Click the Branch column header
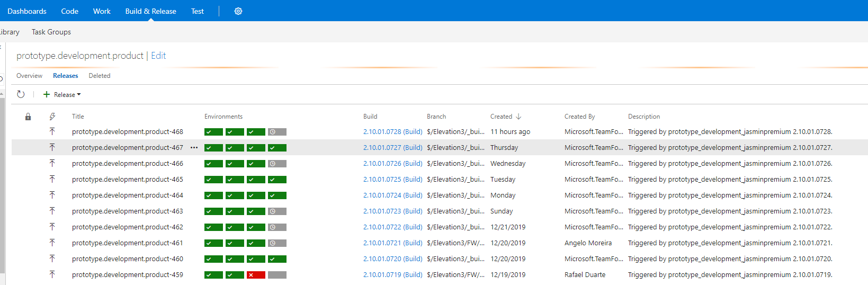Viewport: 868px width, 285px height. (x=436, y=117)
